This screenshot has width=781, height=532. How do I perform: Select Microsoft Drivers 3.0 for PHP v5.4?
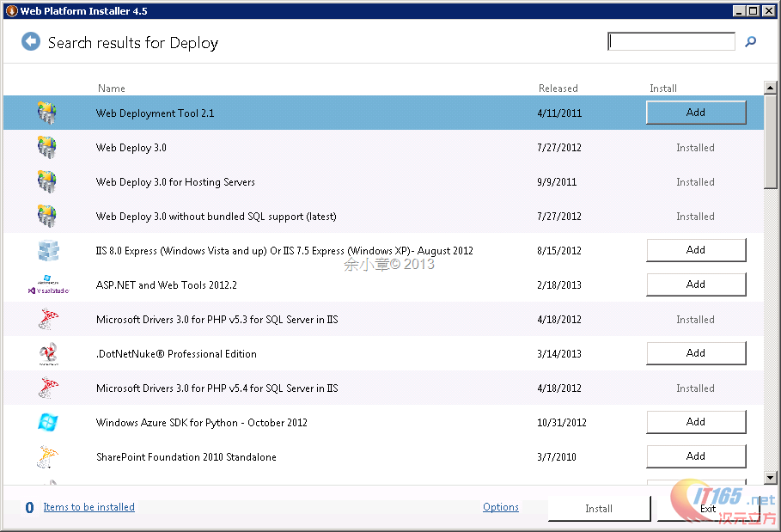(x=217, y=388)
